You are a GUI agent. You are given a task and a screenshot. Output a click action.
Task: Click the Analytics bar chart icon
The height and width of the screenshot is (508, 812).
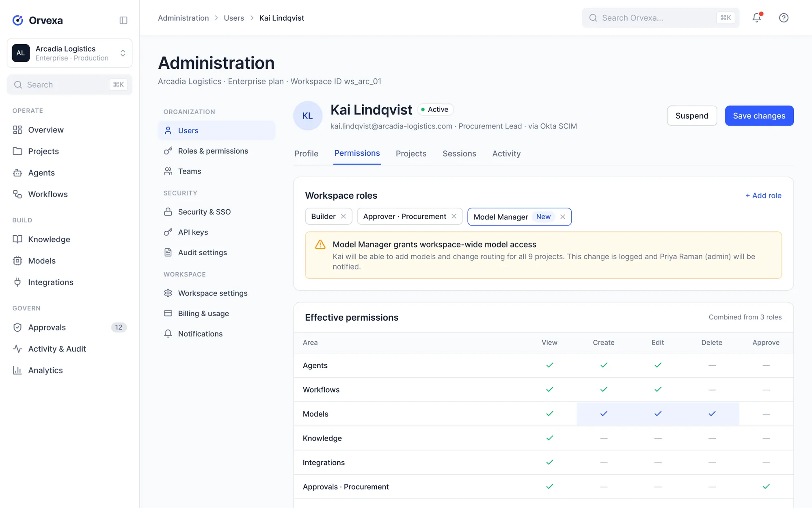tap(17, 371)
